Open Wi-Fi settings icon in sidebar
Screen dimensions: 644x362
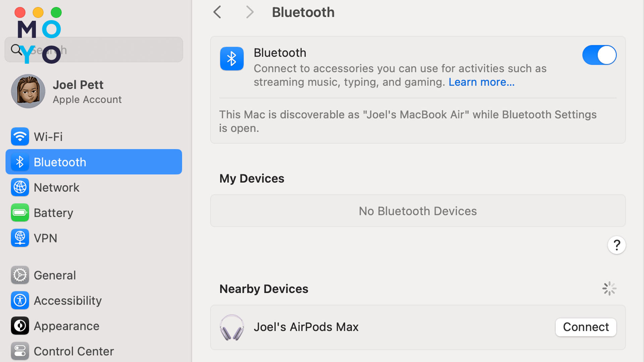(20, 137)
